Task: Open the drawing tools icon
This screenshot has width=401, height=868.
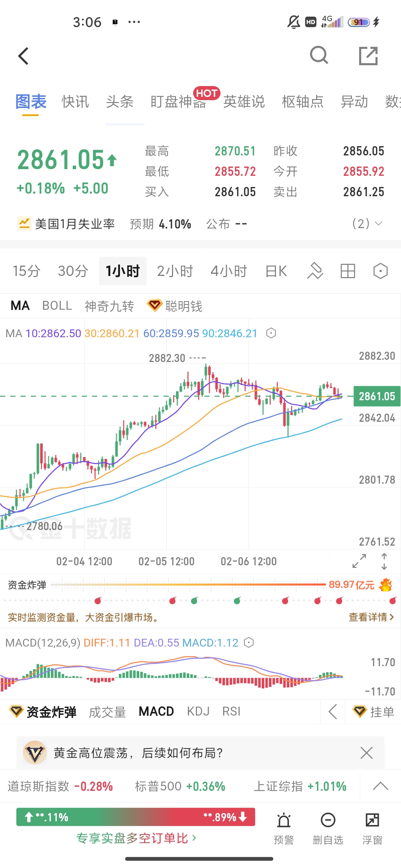Action: (315, 271)
